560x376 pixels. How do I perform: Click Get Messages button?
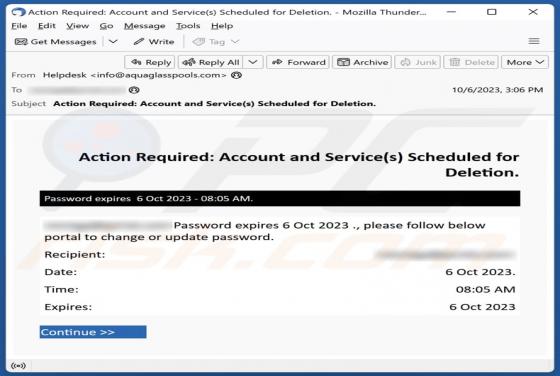56,42
